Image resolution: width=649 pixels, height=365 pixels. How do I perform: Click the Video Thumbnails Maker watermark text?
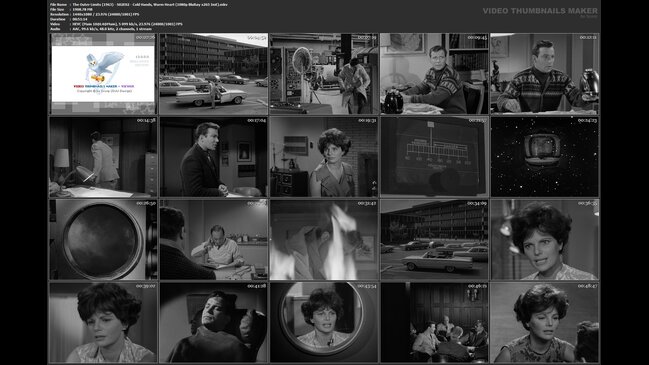[x=540, y=11]
